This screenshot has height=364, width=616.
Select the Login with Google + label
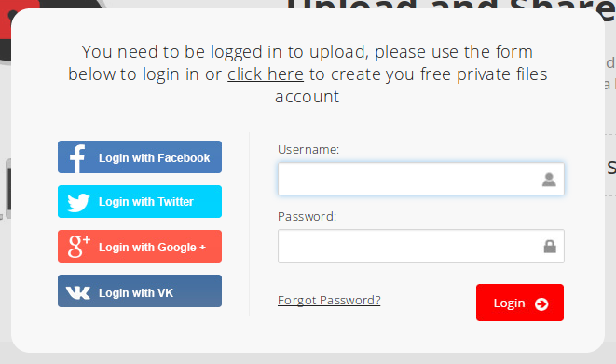pos(152,248)
